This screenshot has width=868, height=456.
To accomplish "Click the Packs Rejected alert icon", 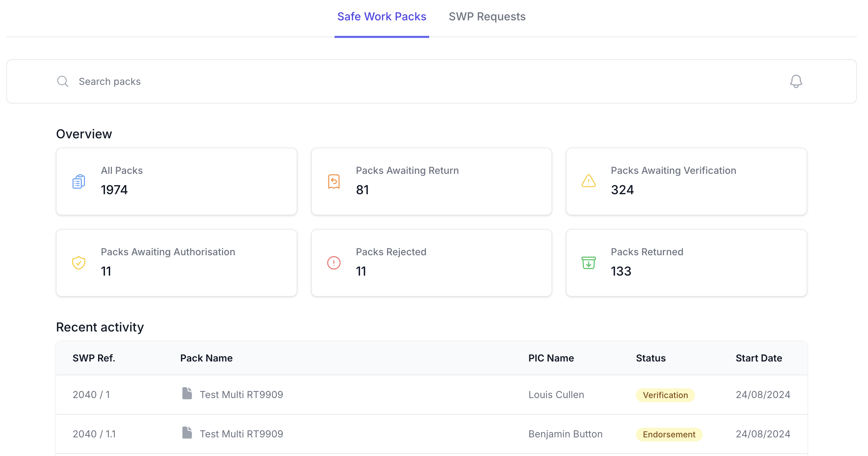I will point(334,263).
